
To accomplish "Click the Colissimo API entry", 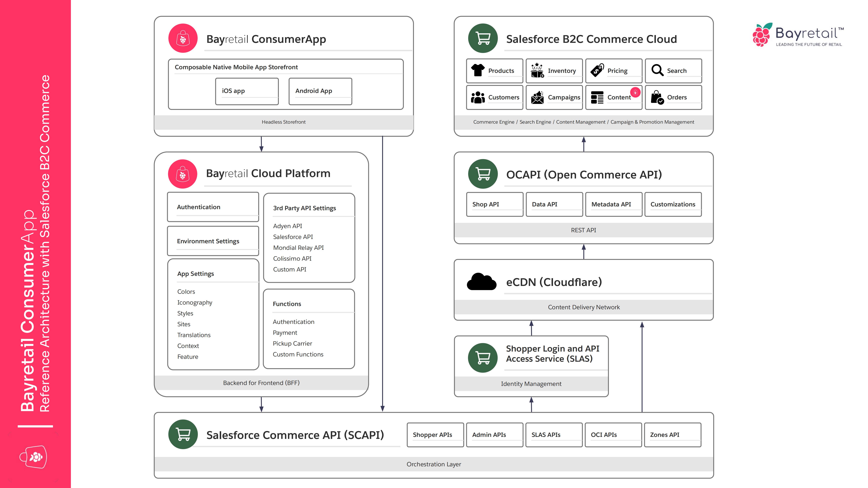I will (x=292, y=258).
